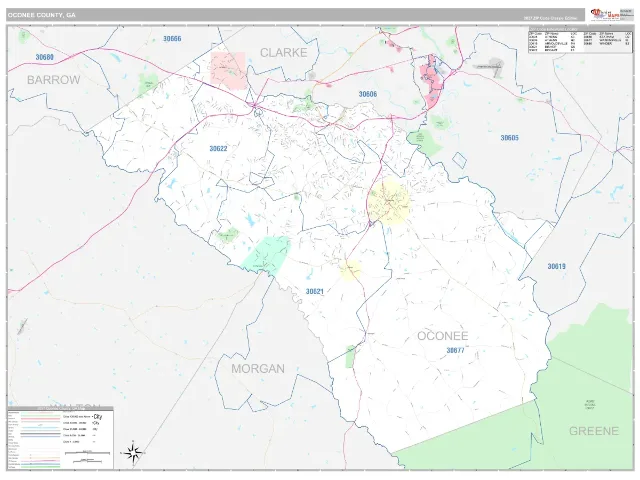The image size is (640, 480).
Task: Select the ZIP code label 30622
Action: coord(218,149)
